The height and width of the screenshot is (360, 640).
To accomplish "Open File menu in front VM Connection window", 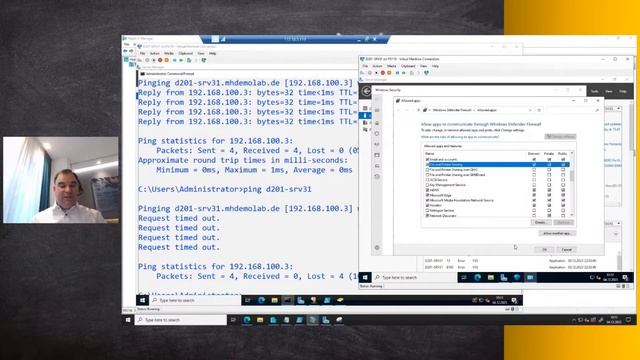I will pyautogui.click(x=365, y=66).
